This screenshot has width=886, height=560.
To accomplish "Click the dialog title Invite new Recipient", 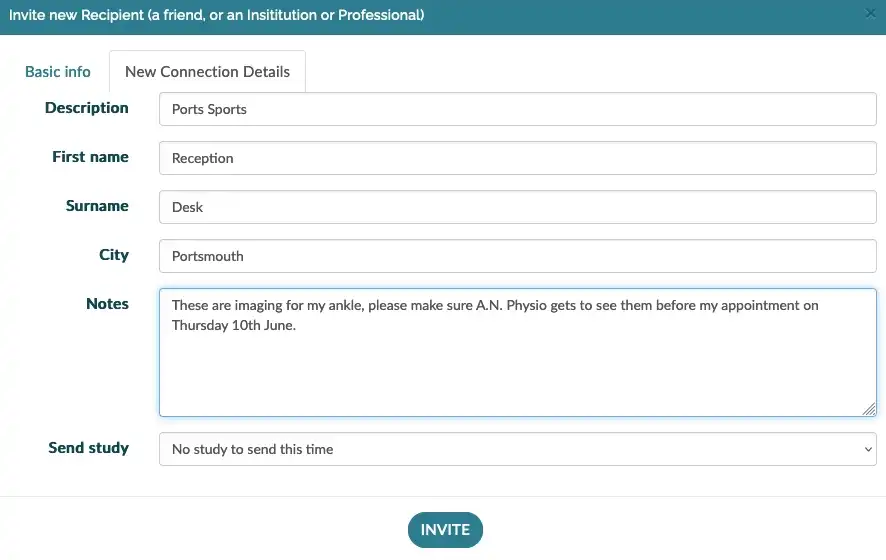I will 216,15.
